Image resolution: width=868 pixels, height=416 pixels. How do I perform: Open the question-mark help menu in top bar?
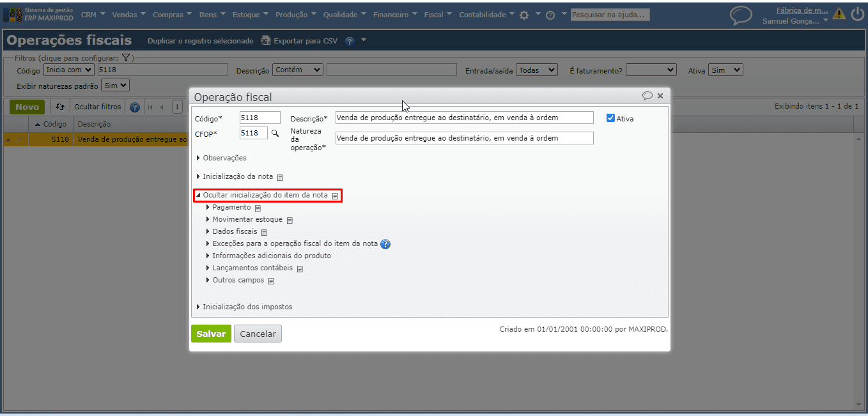pos(550,15)
